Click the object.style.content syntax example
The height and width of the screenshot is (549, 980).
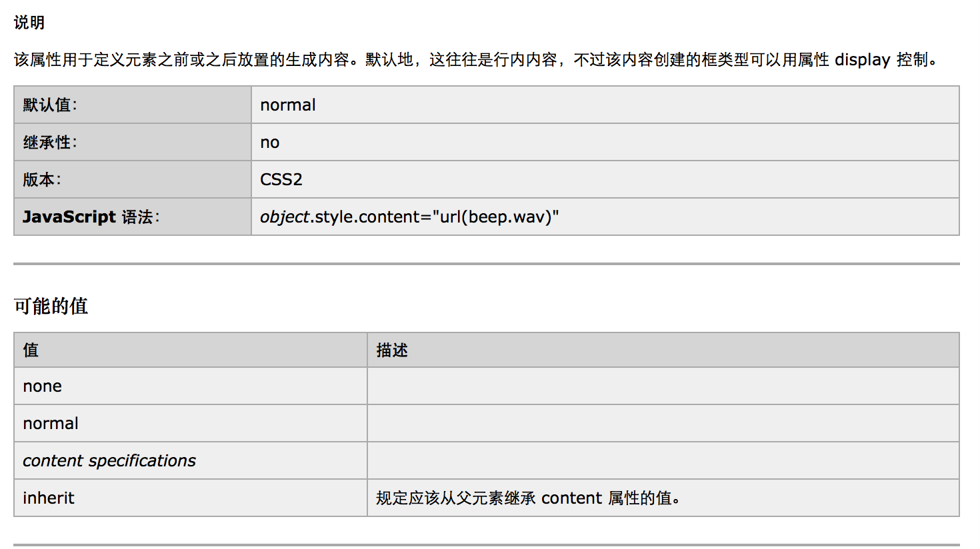409,217
